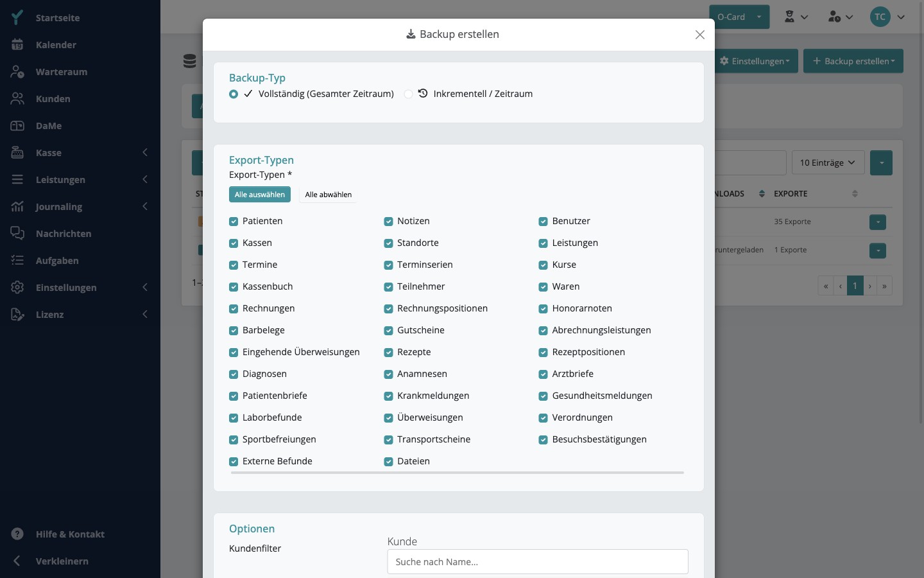
Task: Click the Einstellungen gear icon in sidebar
Action: coord(17,288)
